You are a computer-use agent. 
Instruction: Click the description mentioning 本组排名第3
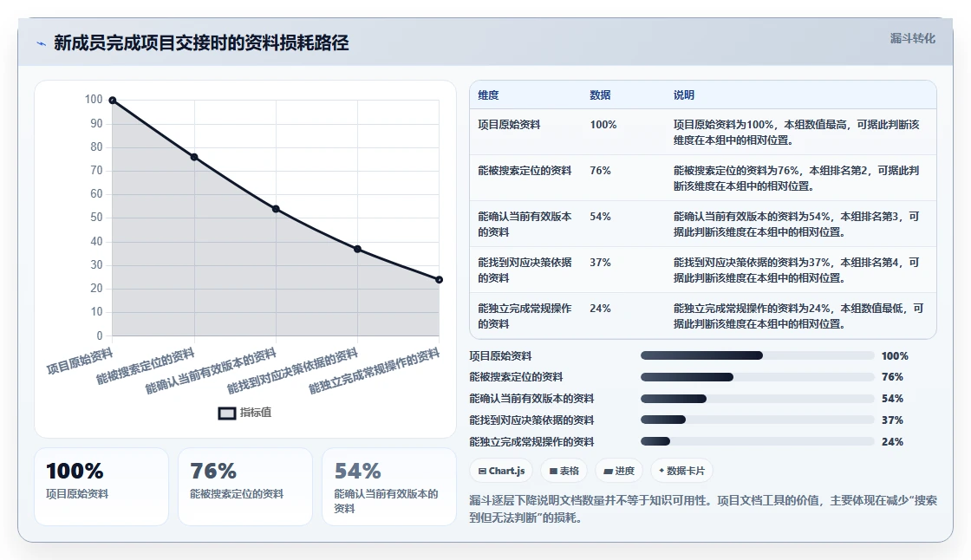tap(797, 225)
